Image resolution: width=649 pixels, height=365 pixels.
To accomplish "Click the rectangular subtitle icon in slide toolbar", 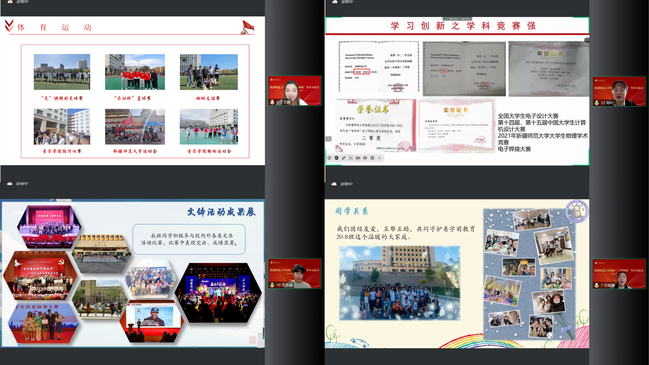I will coord(358,158).
